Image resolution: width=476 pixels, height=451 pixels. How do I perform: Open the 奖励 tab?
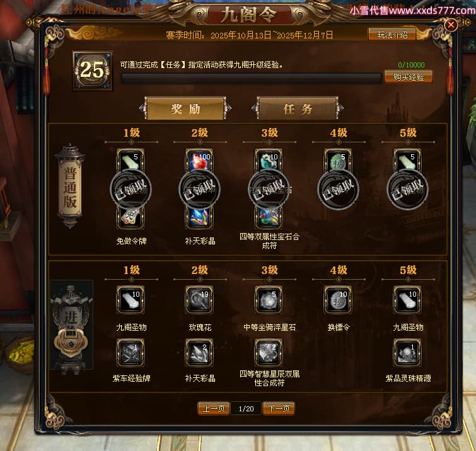[185, 108]
